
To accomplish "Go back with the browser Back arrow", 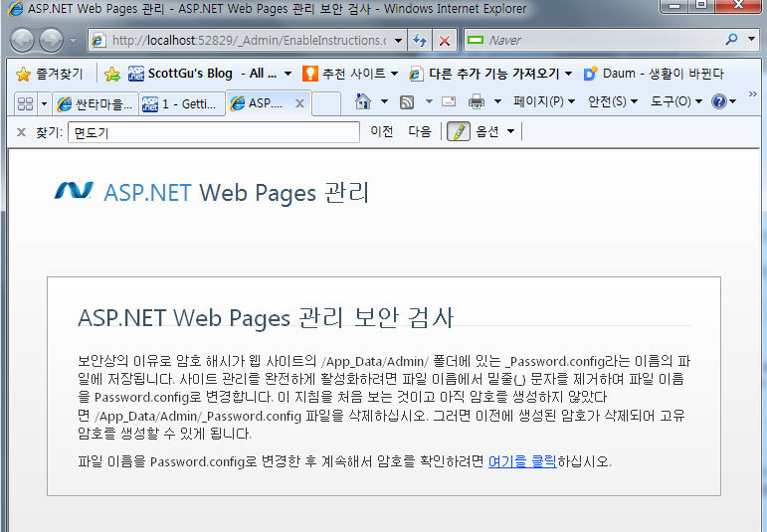I will pos(22,40).
